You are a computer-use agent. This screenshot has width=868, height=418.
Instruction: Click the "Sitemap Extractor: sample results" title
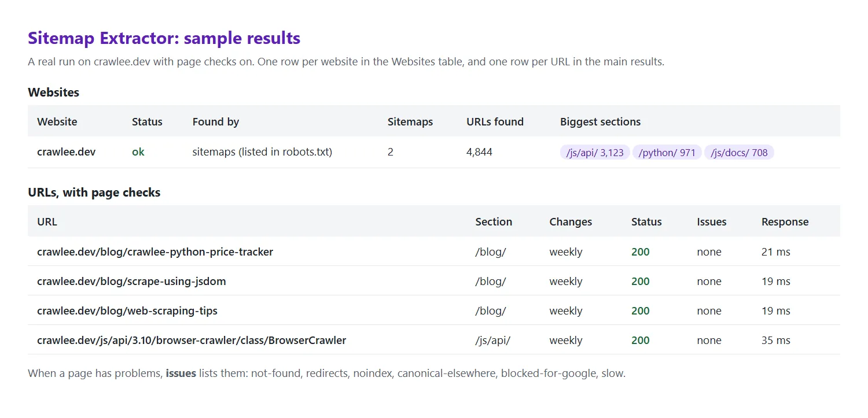pyautogui.click(x=164, y=38)
